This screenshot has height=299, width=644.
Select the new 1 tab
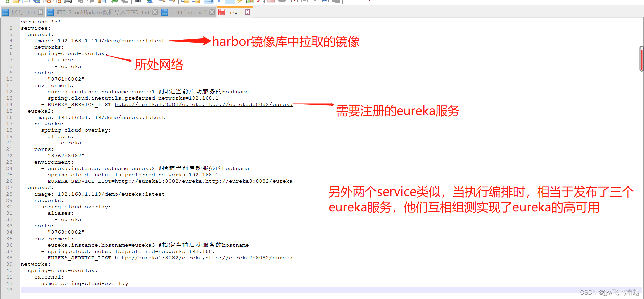pyautogui.click(x=234, y=12)
